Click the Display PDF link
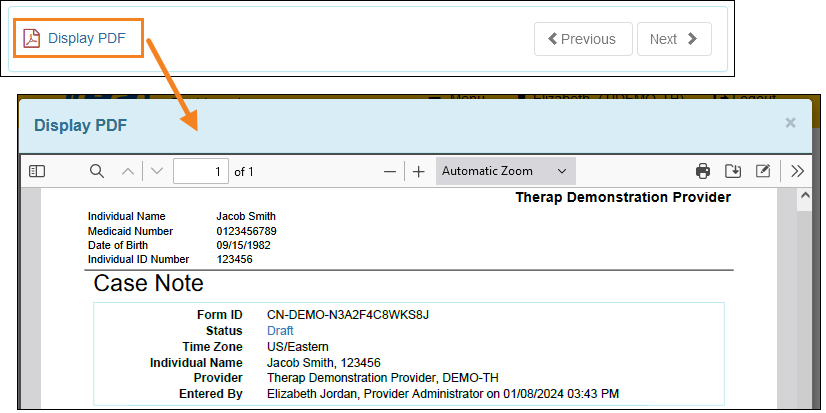The width and height of the screenshot is (826, 413). (87, 39)
